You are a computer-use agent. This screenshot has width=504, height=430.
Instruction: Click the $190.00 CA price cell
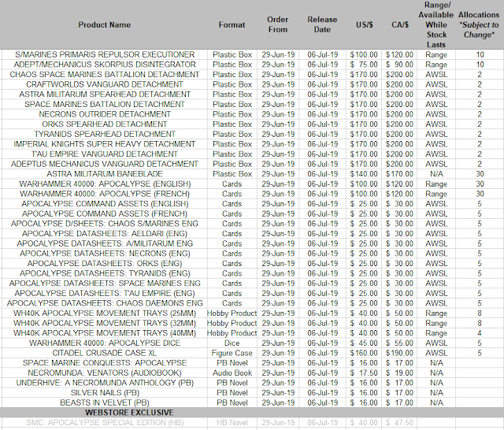point(399,353)
